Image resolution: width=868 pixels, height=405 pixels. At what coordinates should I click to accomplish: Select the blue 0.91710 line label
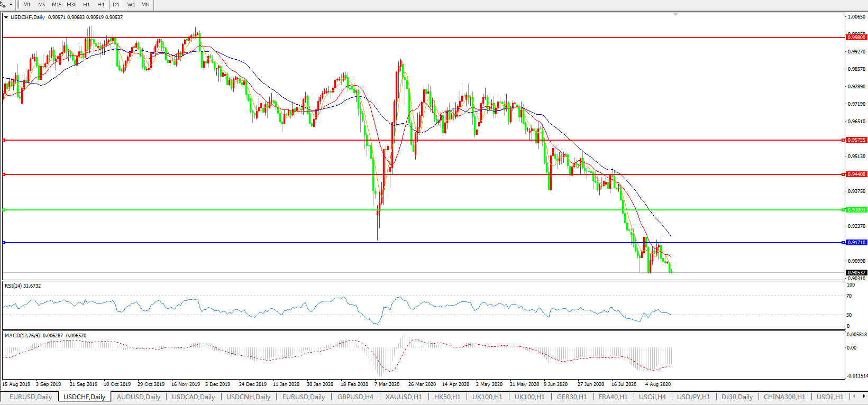[x=856, y=243]
